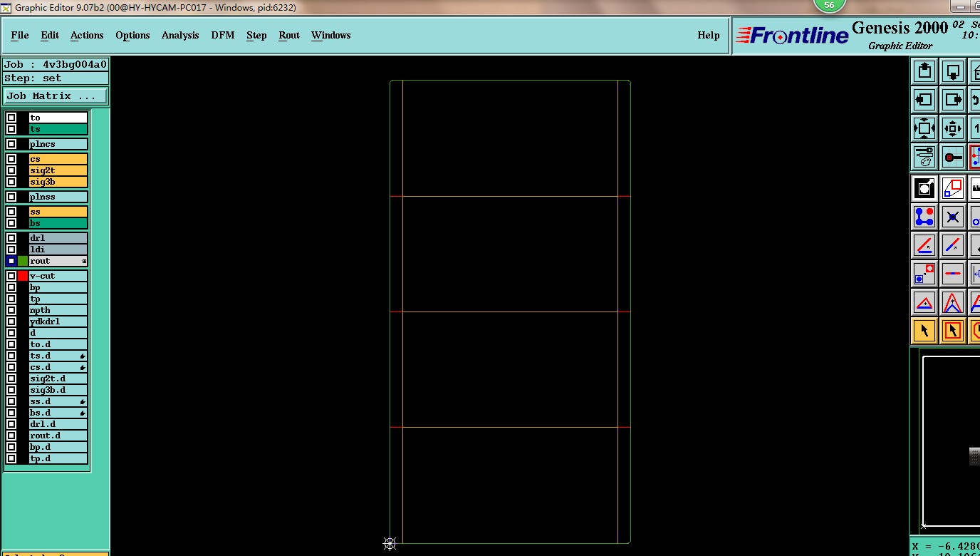This screenshot has height=556, width=980.
Task: Open the Analysis menu
Action: [x=180, y=35]
